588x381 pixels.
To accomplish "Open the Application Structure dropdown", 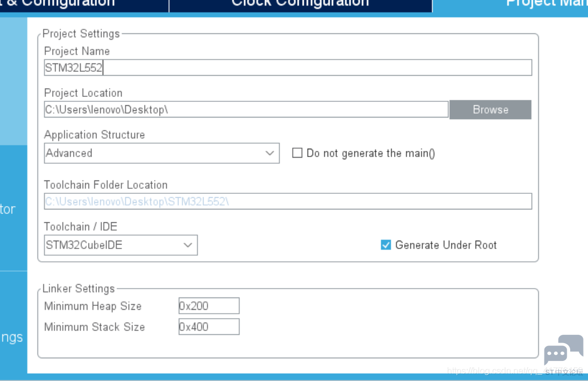I will [x=162, y=153].
